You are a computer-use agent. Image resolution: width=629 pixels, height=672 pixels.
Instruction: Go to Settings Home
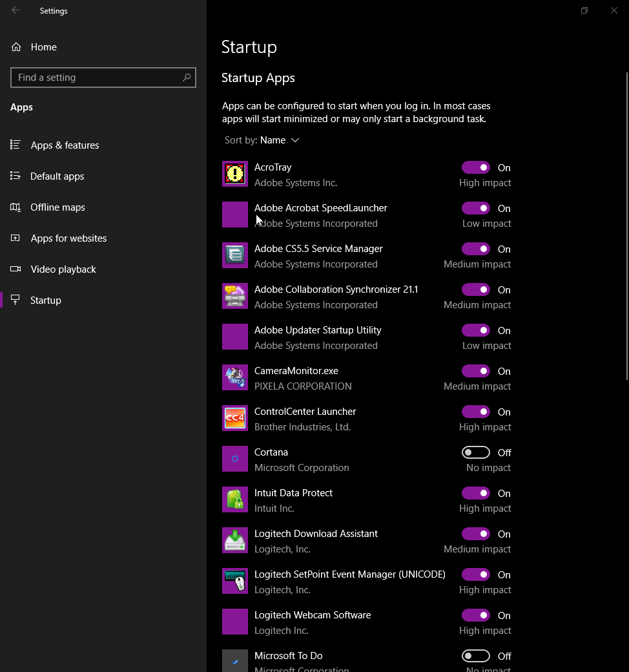click(x=103, y=47)
